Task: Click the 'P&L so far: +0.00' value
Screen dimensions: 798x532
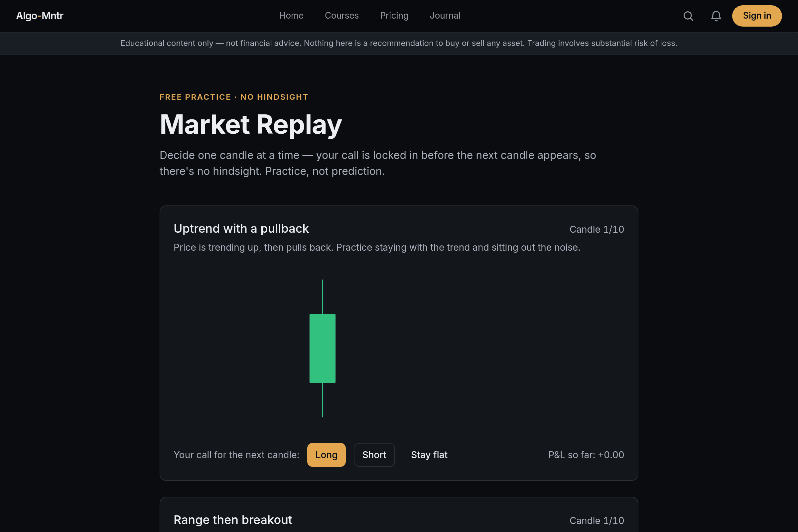Action: pos(586,455)
